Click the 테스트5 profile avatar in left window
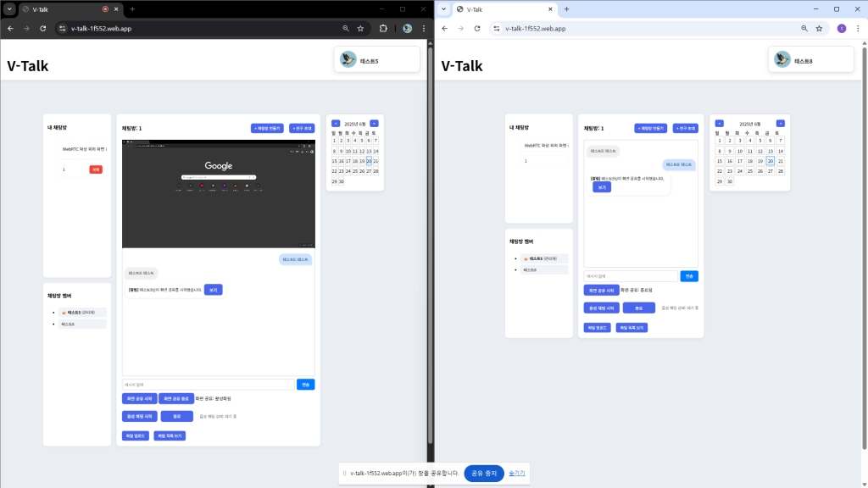Viewport: 868px width, 488px height. (348, 59)
